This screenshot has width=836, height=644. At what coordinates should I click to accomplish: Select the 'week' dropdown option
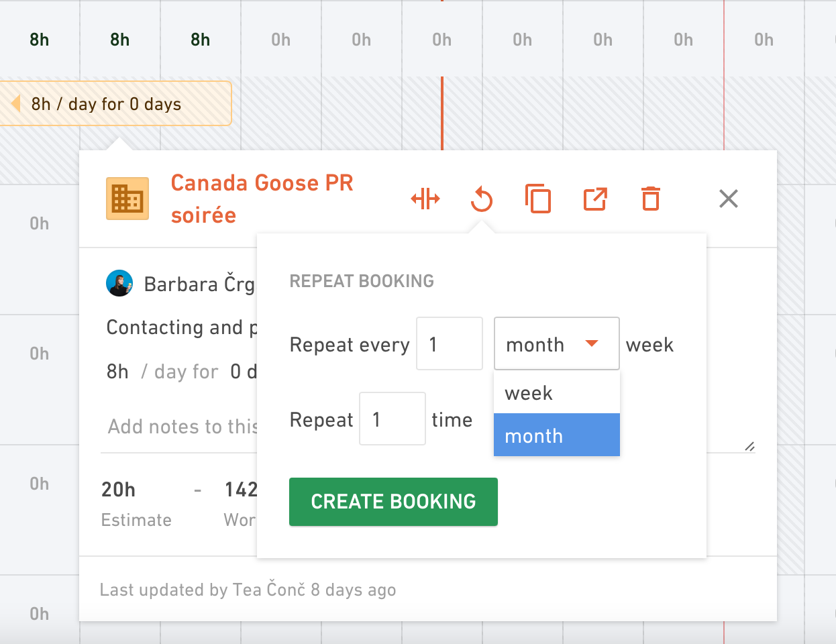557,392
